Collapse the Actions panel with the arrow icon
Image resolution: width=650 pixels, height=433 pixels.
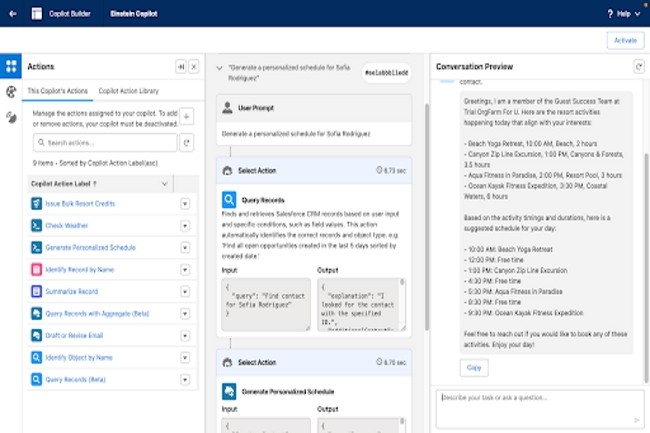181,67
